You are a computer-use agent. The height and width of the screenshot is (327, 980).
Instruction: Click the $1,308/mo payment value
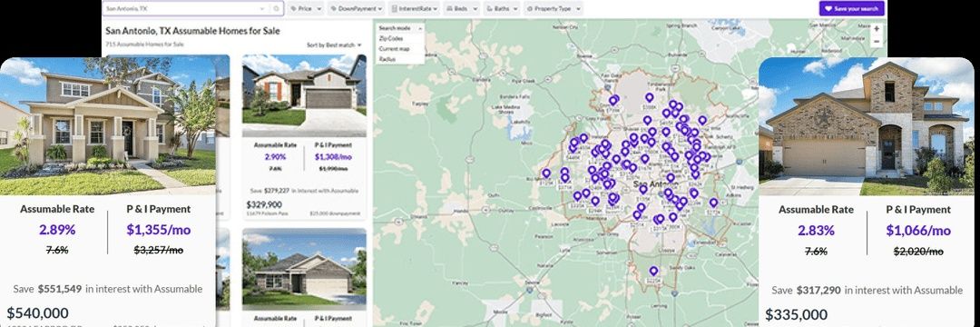tap(334, 157)
